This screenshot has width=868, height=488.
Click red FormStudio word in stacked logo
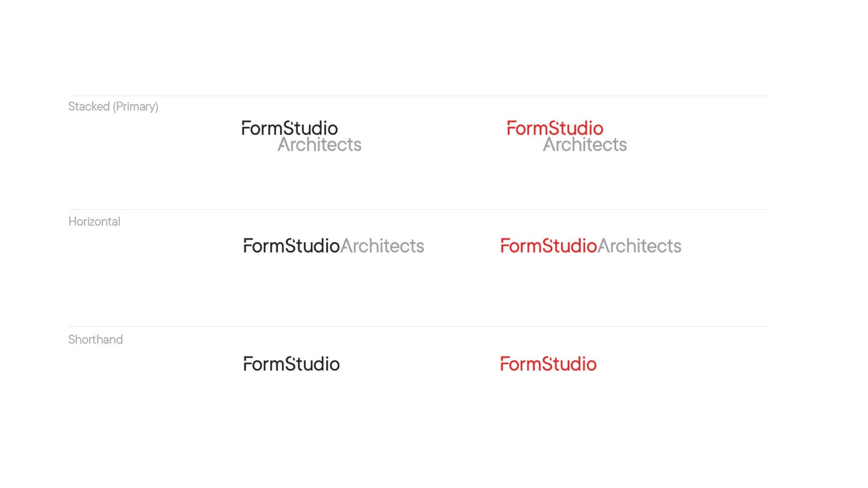pos(555,128)
